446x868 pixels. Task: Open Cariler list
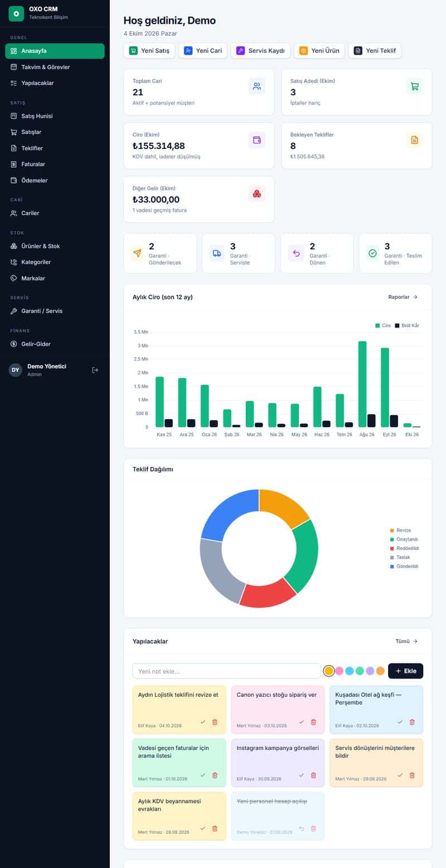pos(55,213)
